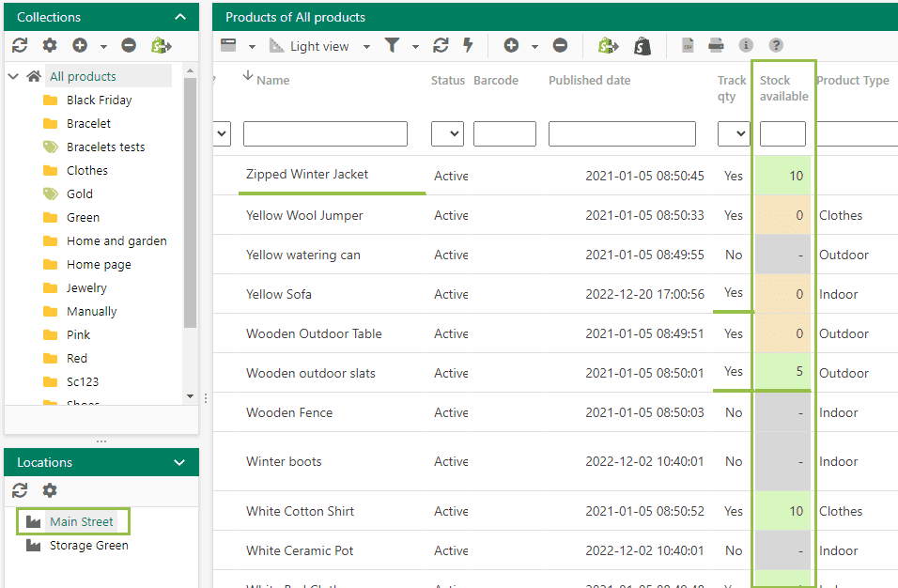Viewport: 898px width, 588px height.
Task: Export products to CSV file
Action: pos(688,45)
